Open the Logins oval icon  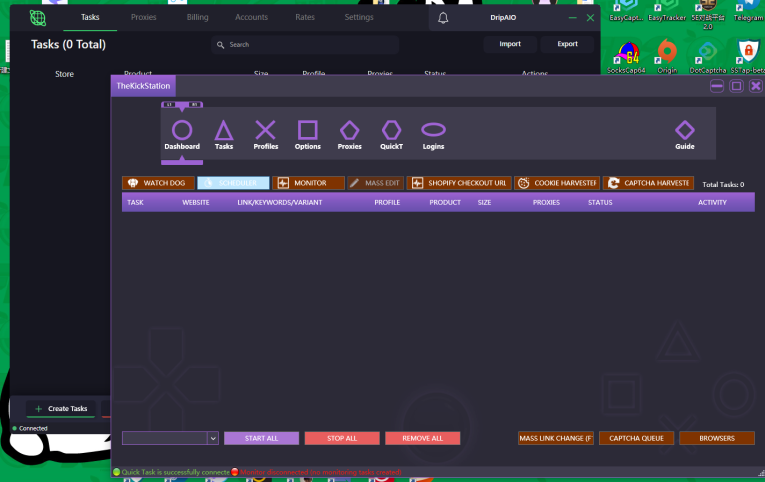[x=433, y=130]
